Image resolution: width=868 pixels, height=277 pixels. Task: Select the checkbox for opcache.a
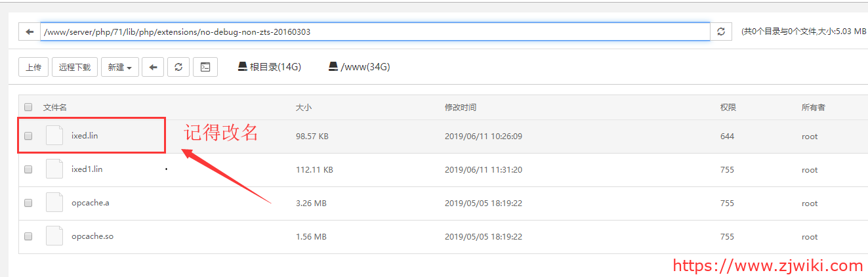point(28,203)
